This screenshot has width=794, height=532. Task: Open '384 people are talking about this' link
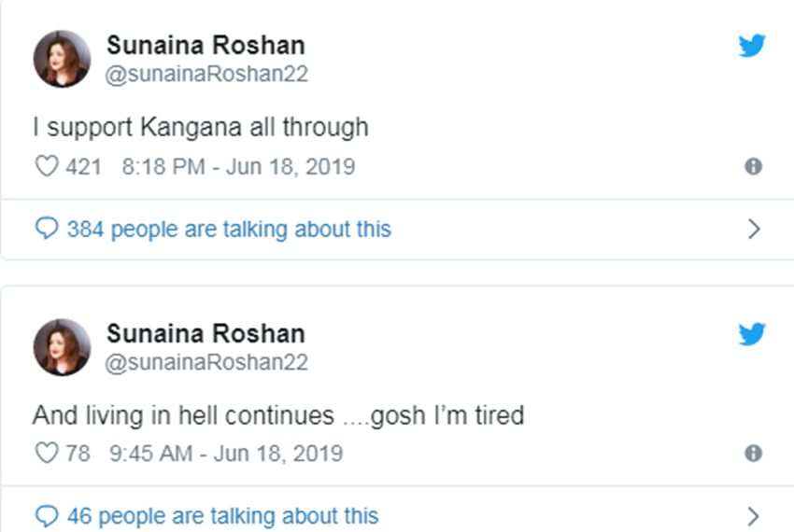[x=229, y=230]
